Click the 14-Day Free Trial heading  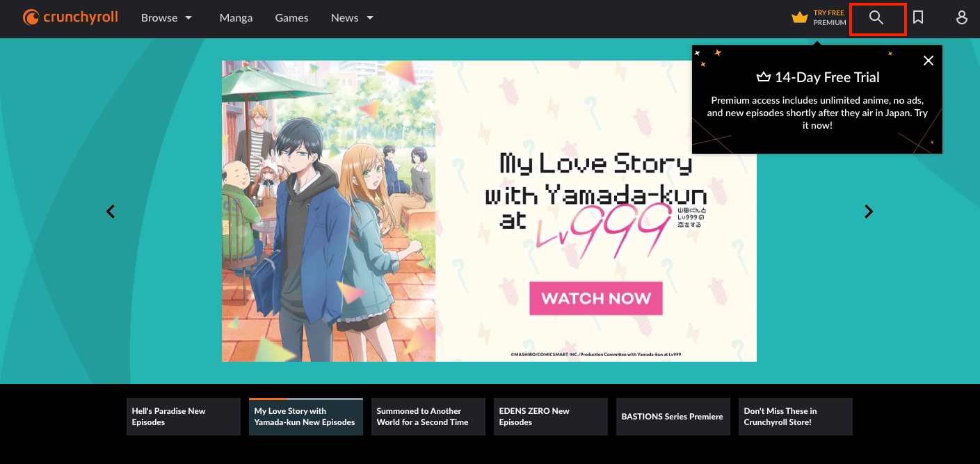point(818,77)
